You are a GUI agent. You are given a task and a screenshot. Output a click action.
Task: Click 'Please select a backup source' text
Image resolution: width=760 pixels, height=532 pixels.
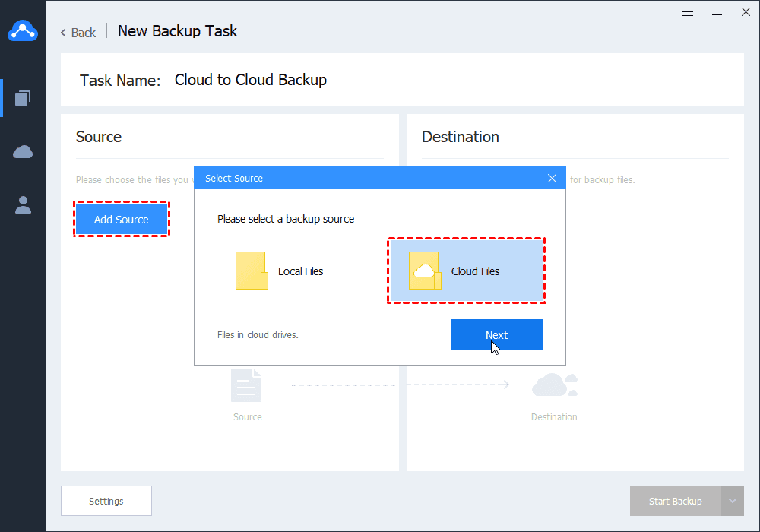[286, 219]
